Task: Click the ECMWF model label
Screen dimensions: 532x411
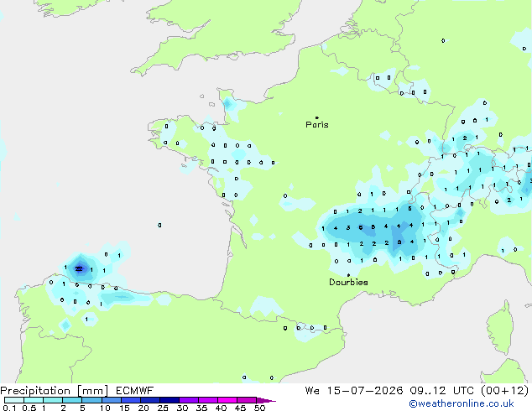Action: 135,391
